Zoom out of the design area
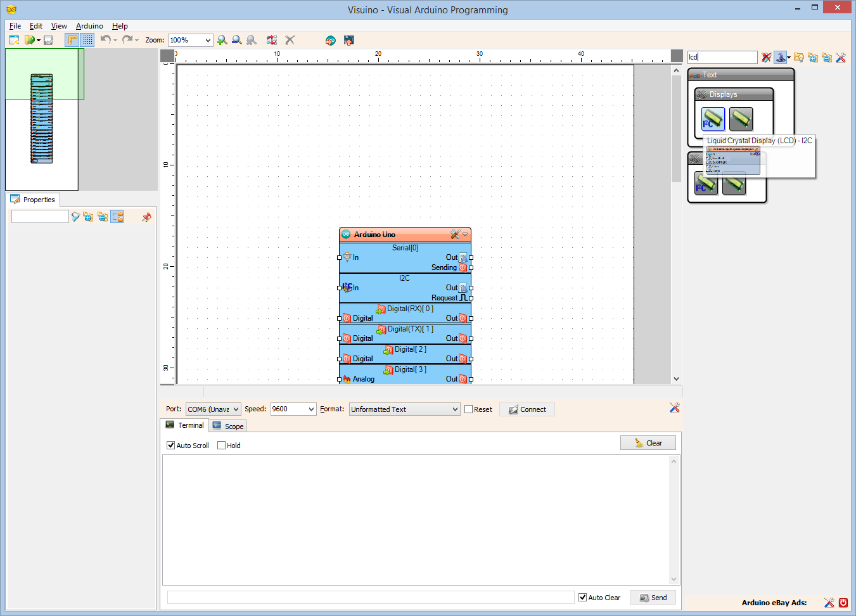The image size is (856, 616). (236, 40)
